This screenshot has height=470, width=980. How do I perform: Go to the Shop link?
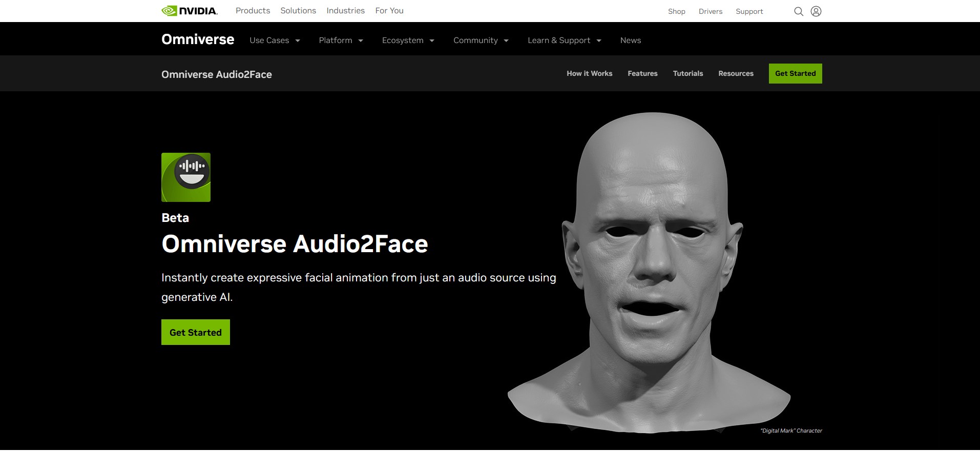677,11
